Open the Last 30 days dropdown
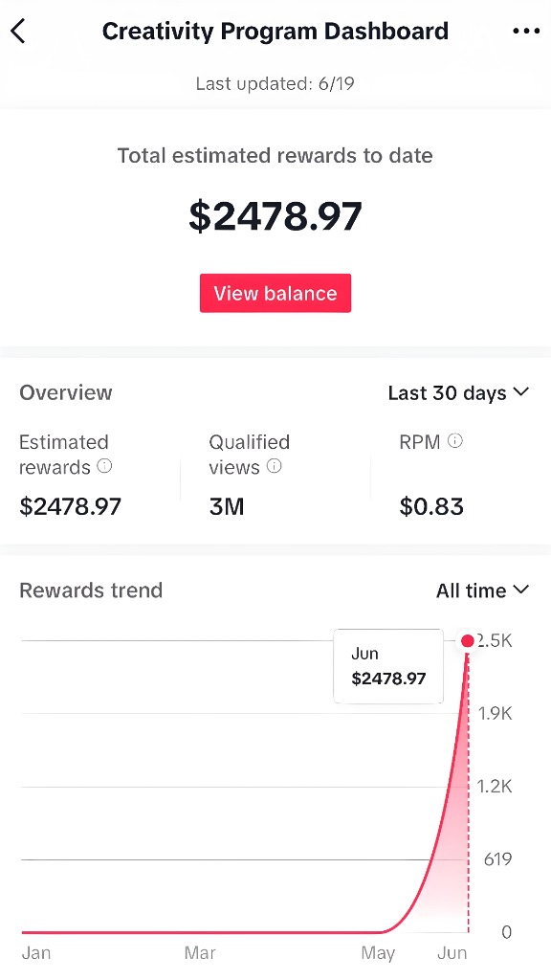551x980 pixels. [x=458, y=393]
